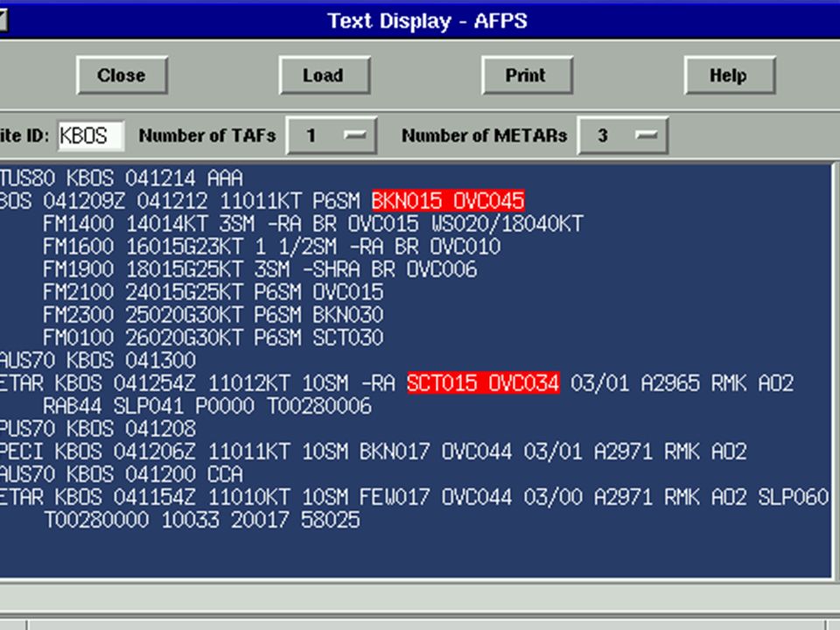This screenshot has height=630, width=840.
Task: Select the FM2100 24015G25KT forecast line
Action: click(213, 292)
